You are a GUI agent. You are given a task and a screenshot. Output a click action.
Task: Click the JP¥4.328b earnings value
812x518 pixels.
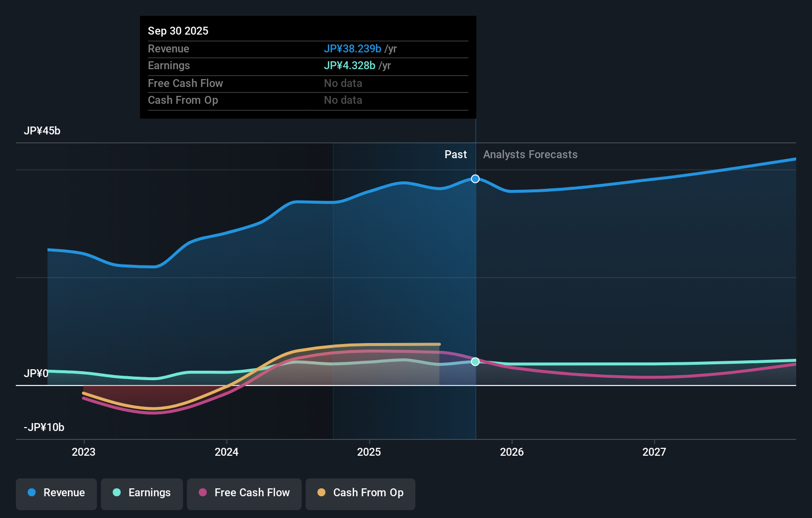tap(350, 65)
